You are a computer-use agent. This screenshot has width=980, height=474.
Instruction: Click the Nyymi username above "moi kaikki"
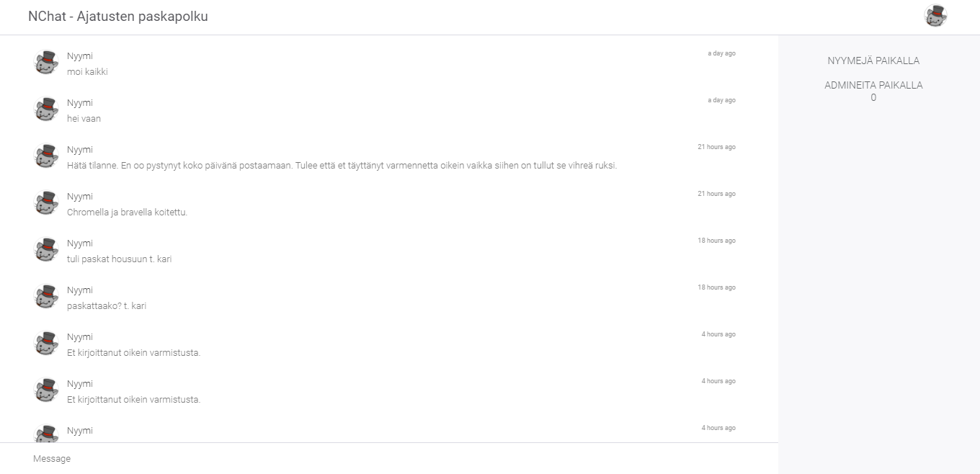80,56
